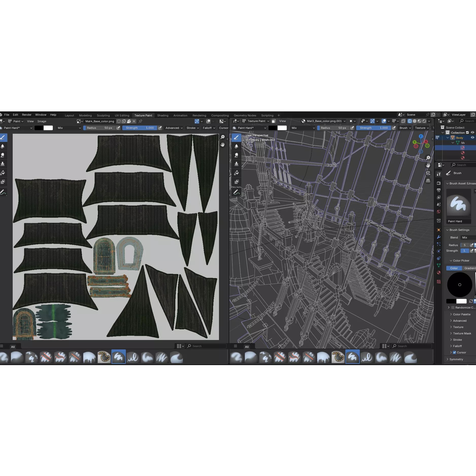Open the Render menu
476x476 pixels.
(27, 115)
